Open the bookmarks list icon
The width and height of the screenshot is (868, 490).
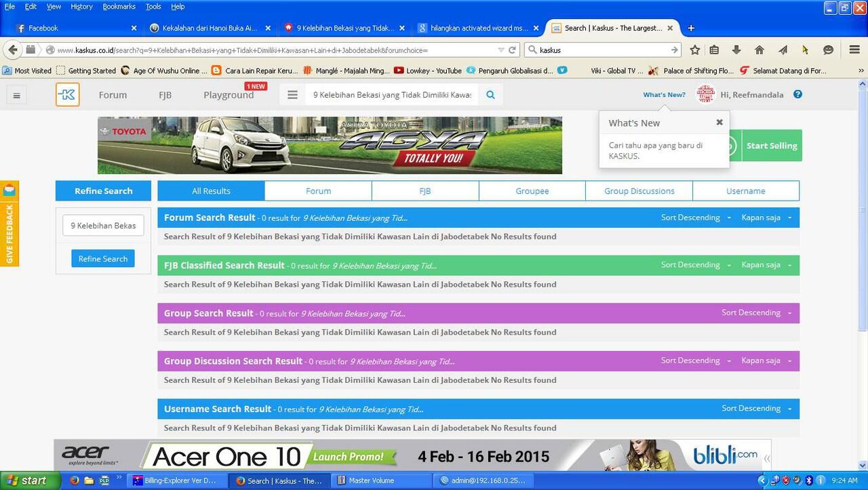click(x=714, y=49)
